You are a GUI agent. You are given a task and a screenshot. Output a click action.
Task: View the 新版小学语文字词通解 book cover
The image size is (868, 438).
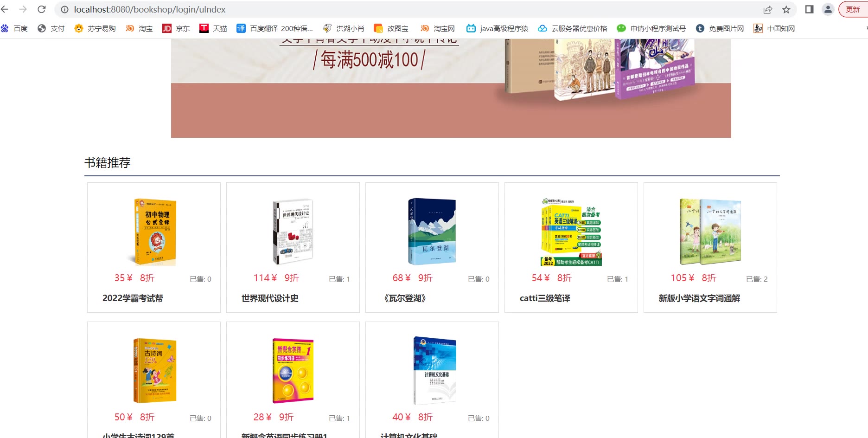click(x=710, y=232)
